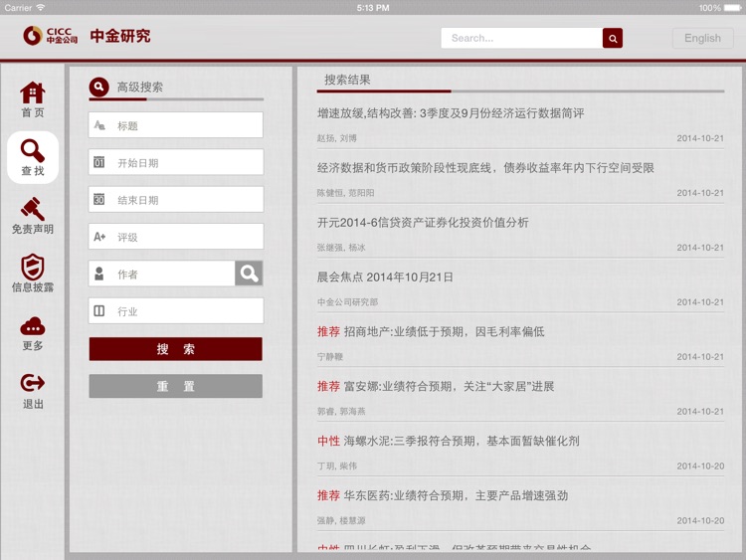Click author line 陈健恒, 范阳阳

345,193
